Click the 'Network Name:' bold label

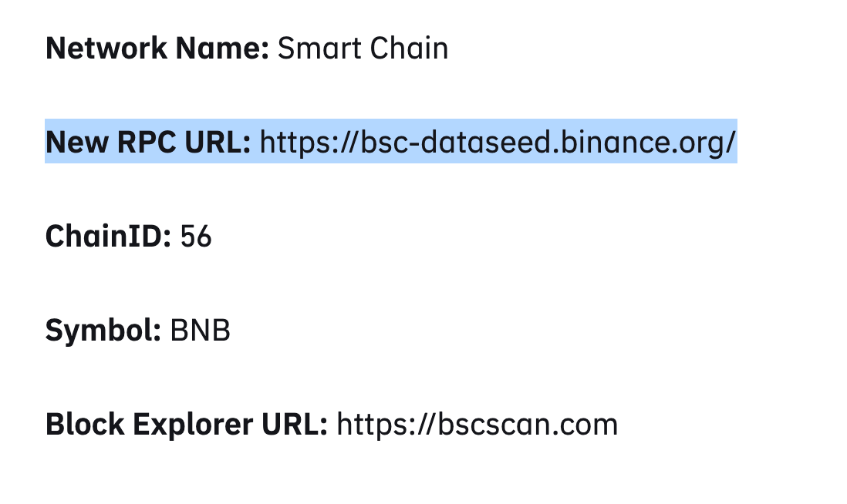(x=157, y=48)
